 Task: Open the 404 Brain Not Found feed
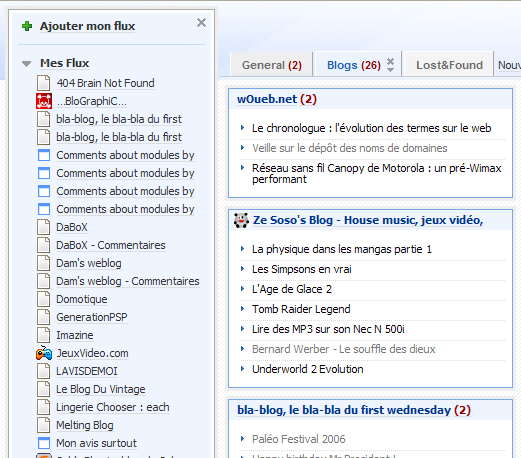pos(105,83)
